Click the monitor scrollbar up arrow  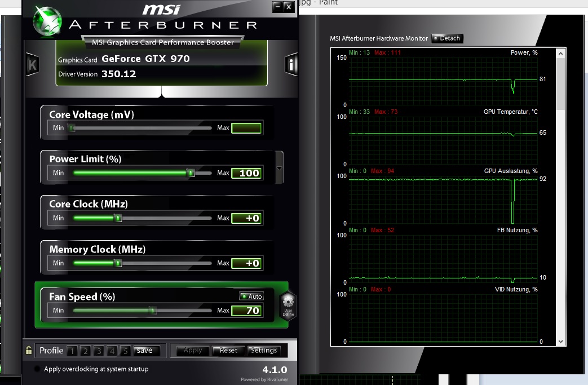560,53
